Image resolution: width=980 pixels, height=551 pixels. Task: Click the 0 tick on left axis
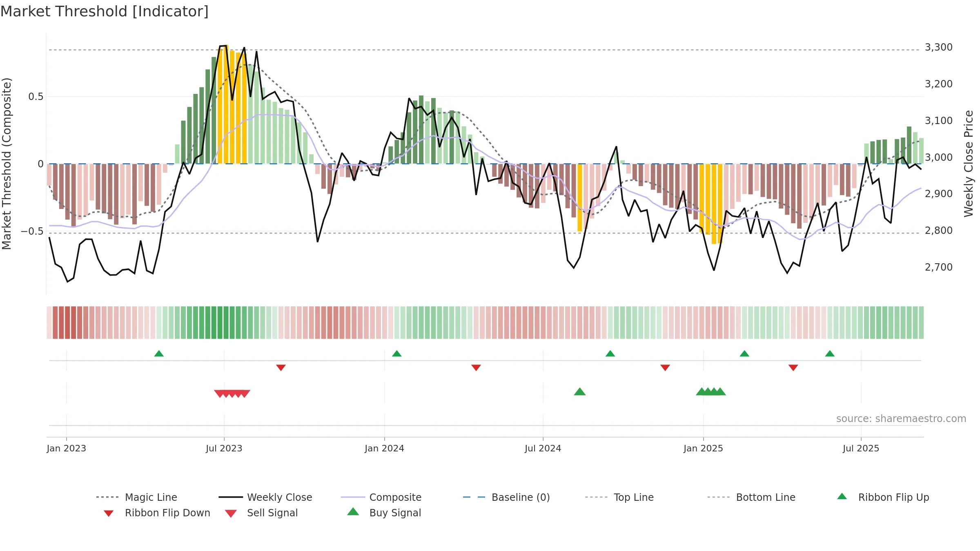40,164
